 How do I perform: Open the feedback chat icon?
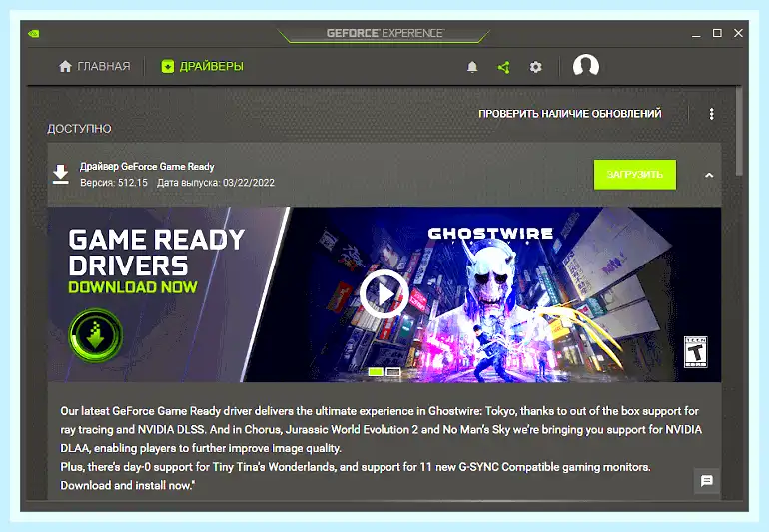[707, 480]
